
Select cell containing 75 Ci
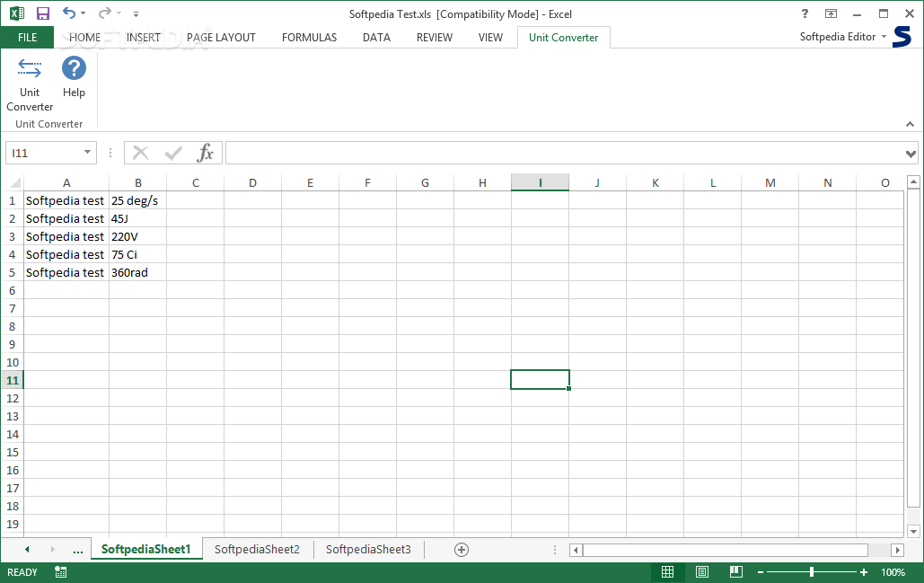[138, 254]
